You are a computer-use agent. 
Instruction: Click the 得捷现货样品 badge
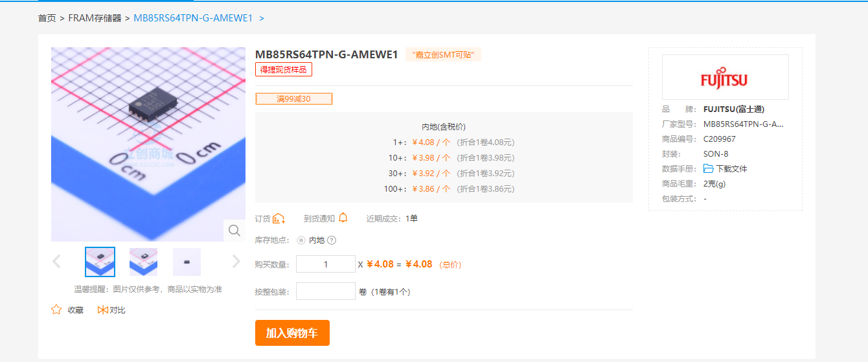[x=284, y=69]
